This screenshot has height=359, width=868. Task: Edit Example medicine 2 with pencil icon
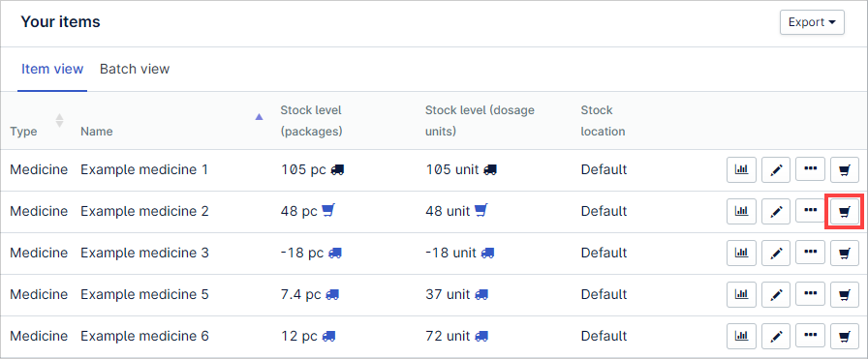pyautogui.click(x=776, y=211)
